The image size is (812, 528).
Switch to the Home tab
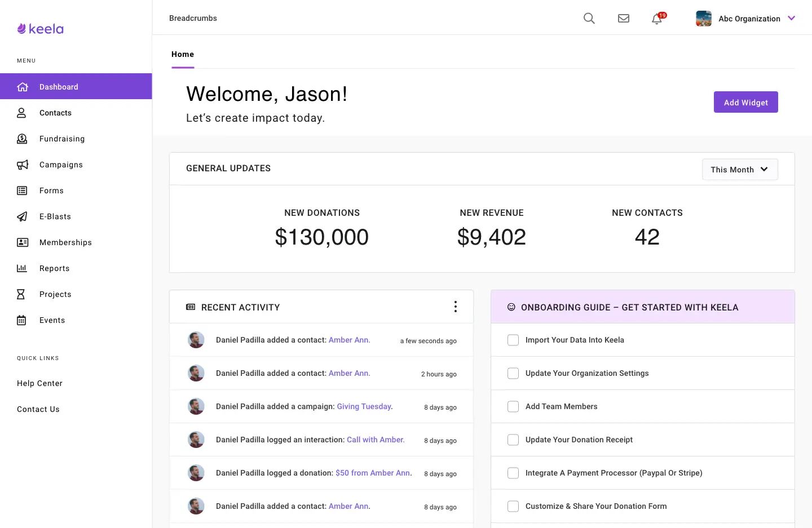[182, 54]
